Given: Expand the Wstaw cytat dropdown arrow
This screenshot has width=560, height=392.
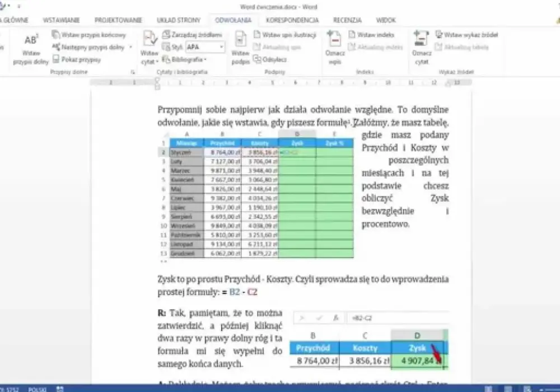Looking at the screenshot, I should (x=157, y=62).
